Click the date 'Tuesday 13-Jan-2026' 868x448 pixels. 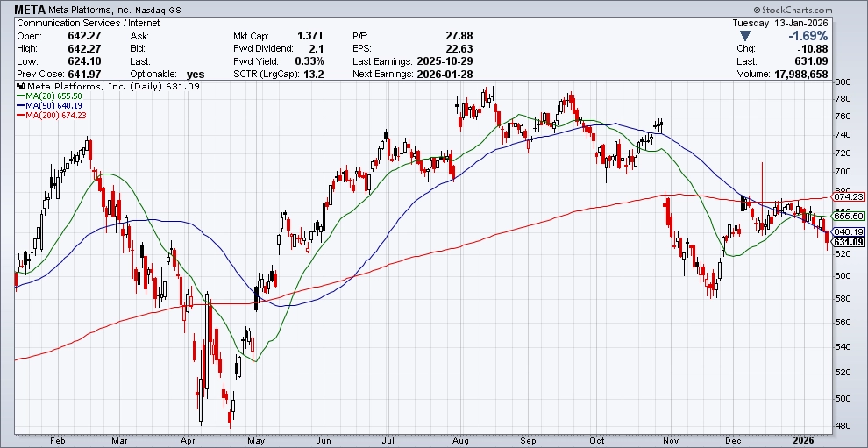coord(780,24)
